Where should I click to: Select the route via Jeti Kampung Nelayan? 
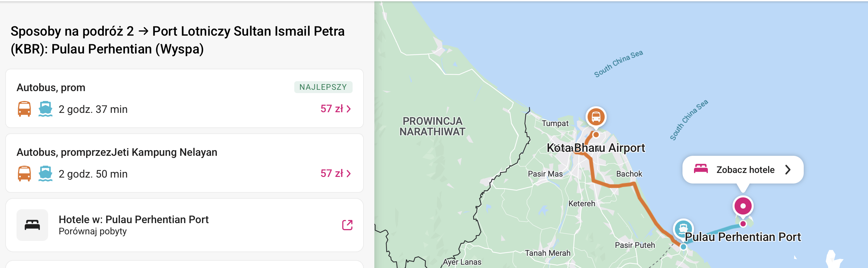pos(184,163)
